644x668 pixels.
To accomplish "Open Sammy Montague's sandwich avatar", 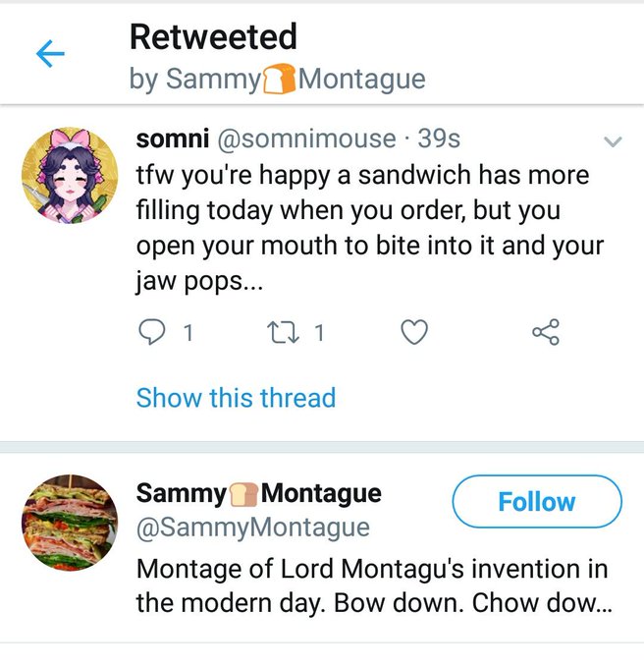I will pos(70,523).
